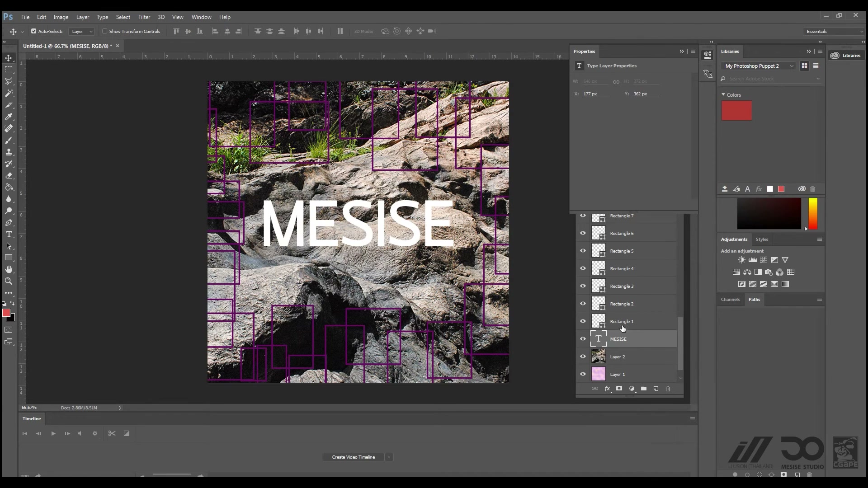The width and height of the screenshot is (868, 488).
Task: Select the Rectangular Marquee tool
Action: point(9,70)
